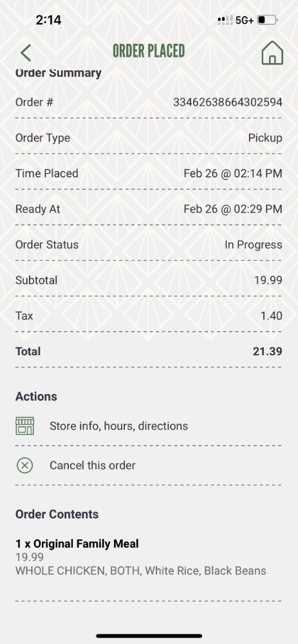
Task: Tap the ORDER PLACED title
Action: tap(149, 51)
